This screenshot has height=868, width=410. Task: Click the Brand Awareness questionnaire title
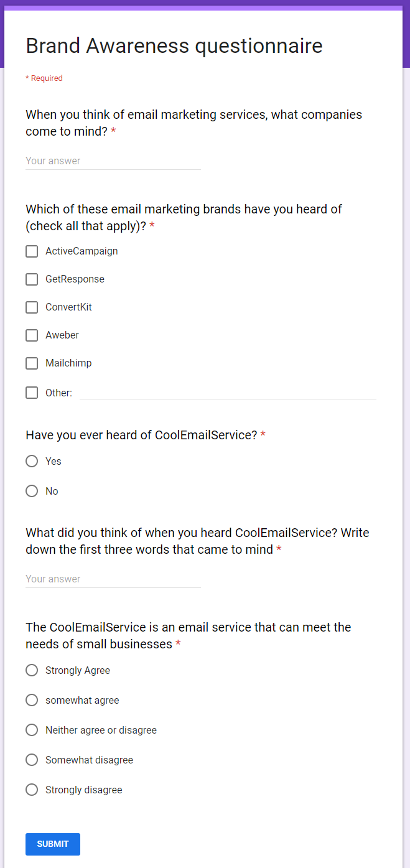tap(174, 46)
